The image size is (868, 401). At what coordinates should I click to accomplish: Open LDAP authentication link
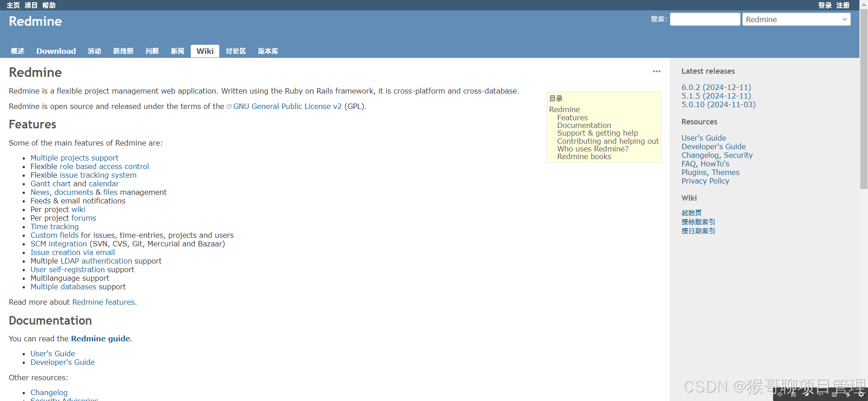(96, 261)
